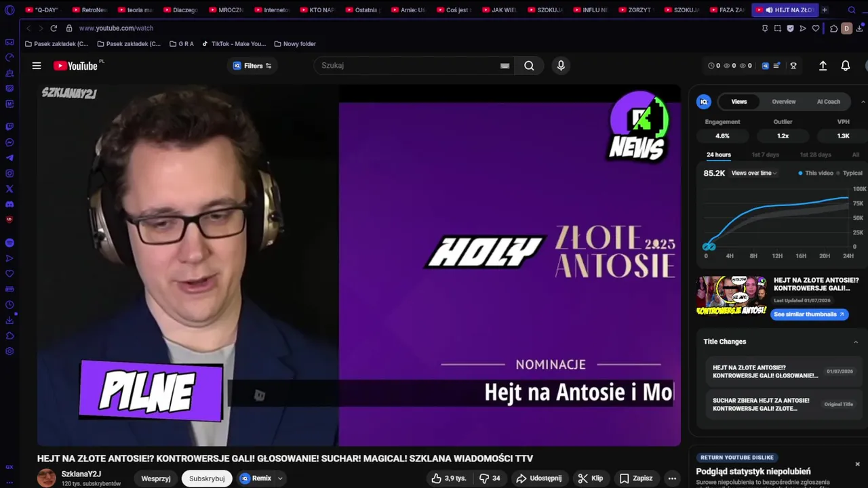
Task: Open the vidIQ Filters dropdown
Action: (252, 66)
